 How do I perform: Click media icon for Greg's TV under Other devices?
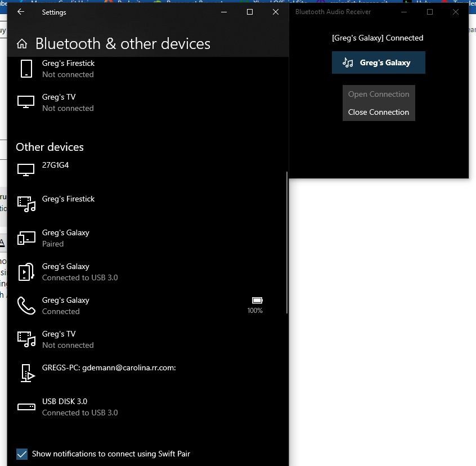tap(26, 339)
